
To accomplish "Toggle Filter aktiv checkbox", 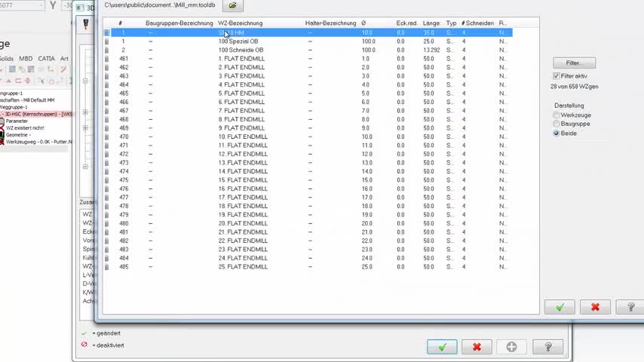I will coord(556,76).
